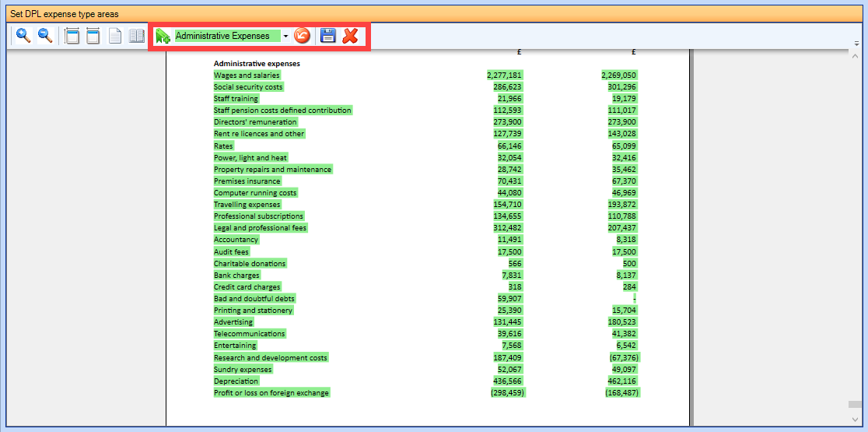
Task: Open the Administrative Expenses dropdown
Action: pos(285,37)
